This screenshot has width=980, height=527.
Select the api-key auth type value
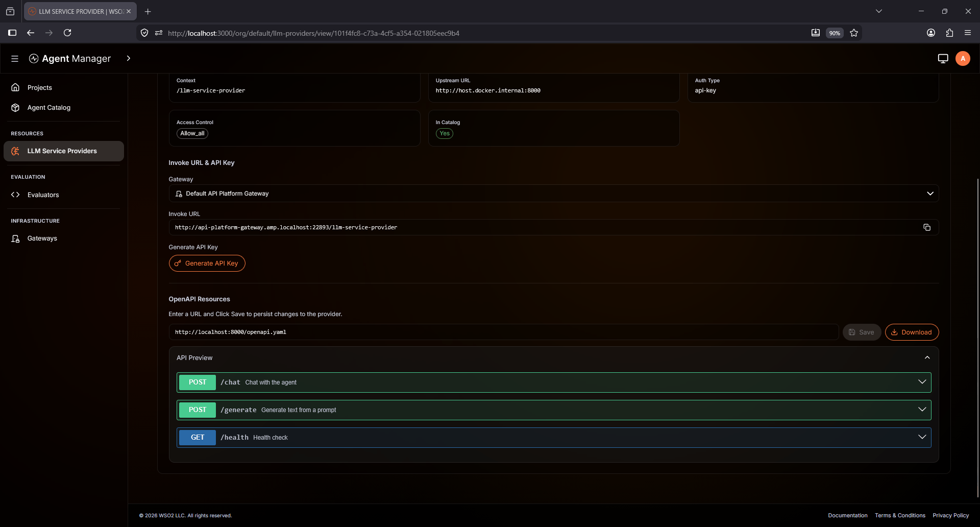pos(705,91)
